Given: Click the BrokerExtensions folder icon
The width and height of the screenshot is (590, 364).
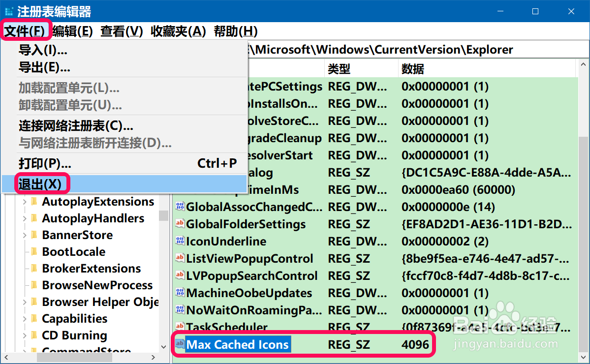Looking at the screenshot, I should [x=34, y=268].
